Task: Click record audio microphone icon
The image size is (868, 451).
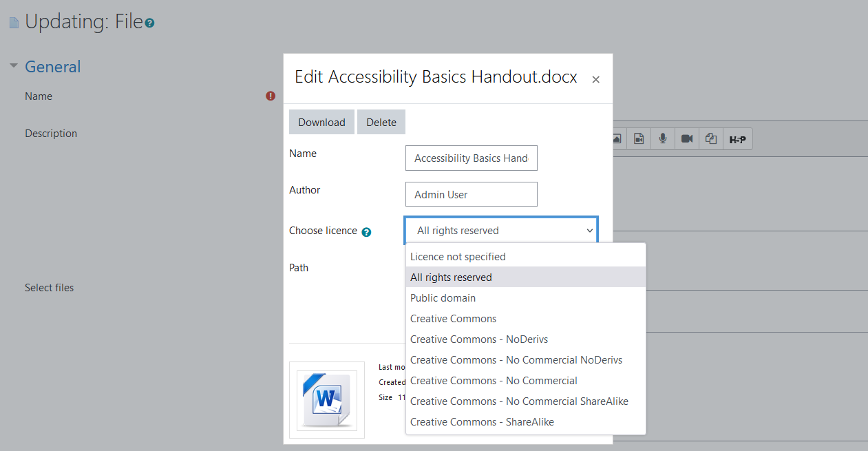Action: tap(662, 139)
